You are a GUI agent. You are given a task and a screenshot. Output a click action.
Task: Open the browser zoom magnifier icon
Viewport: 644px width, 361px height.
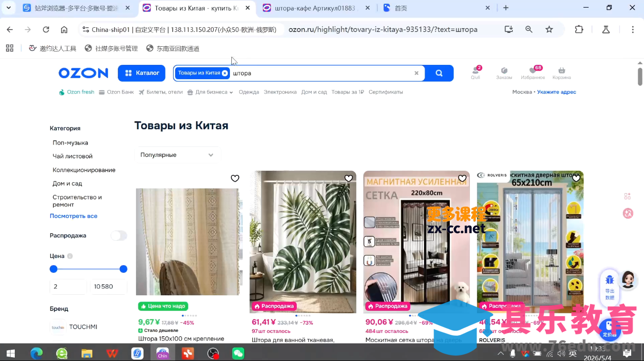529,30
